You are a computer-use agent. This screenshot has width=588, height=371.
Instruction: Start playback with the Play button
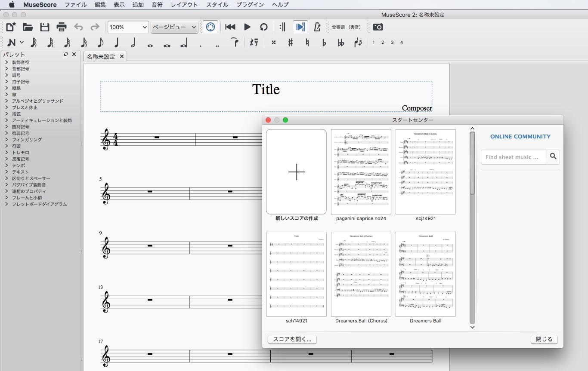pyautogui.click(x=247, y=27)
